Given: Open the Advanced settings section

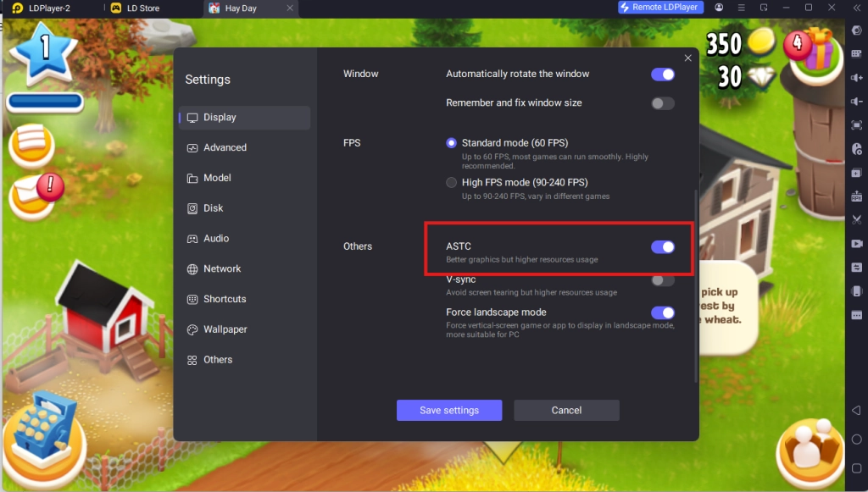Looking at the screenshot, I should (x=244, y=147).
